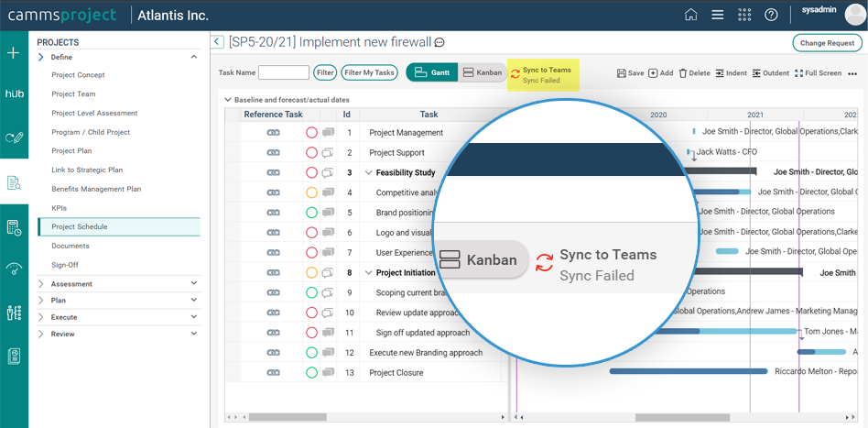Screen dimensions: 868x428
Task: Switch to Gantt view
Action: point(432,72)
